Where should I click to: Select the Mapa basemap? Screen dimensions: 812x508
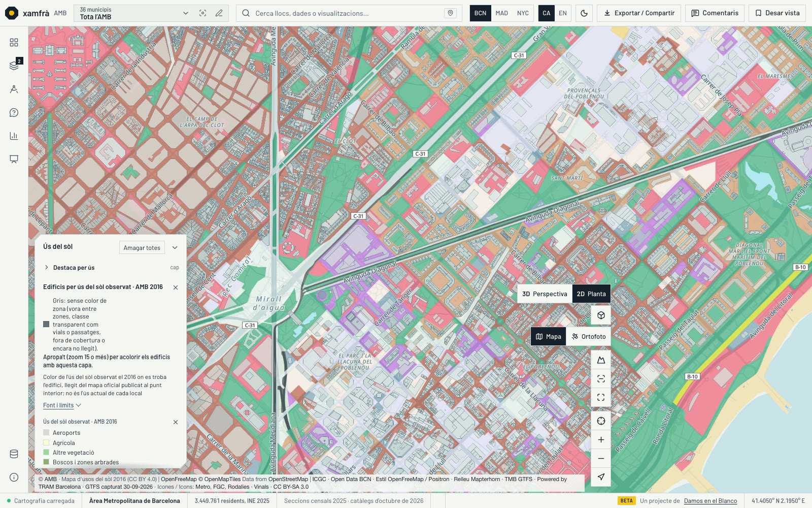click(x=549, y=336)
